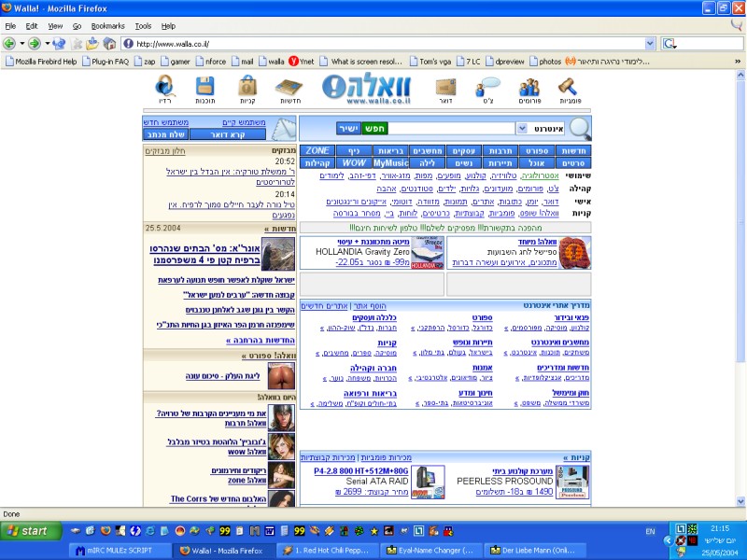Click the folder-with-arrow icon beside Home
Viewport: 747px width, 560px height.
[x=92, y=44]
